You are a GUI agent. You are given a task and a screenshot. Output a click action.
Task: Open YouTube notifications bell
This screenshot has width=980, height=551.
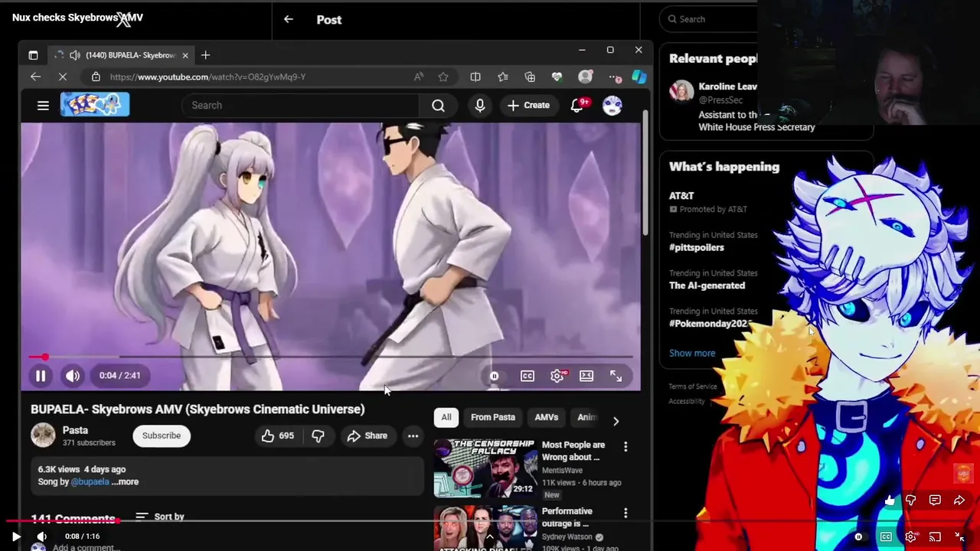point(577,105)
